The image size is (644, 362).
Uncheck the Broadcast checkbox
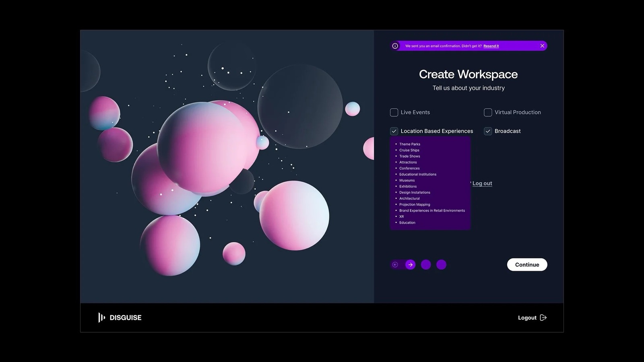pyautogui.click(x=488, y=131)
